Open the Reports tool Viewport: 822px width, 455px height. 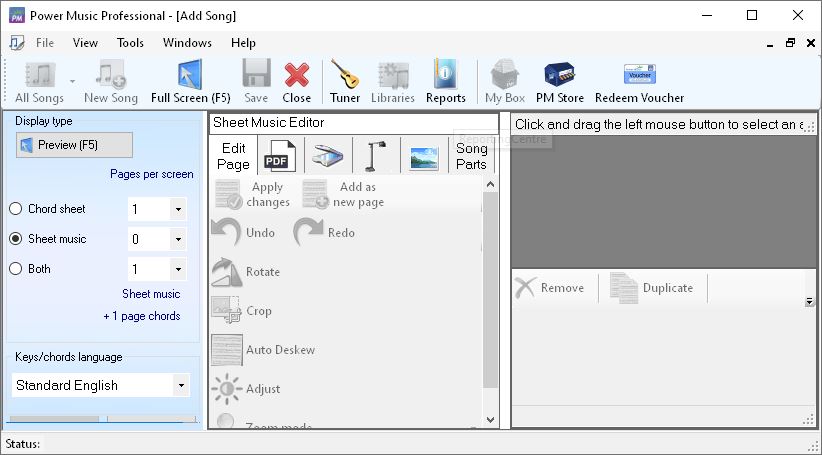click(x=445, y=81)
